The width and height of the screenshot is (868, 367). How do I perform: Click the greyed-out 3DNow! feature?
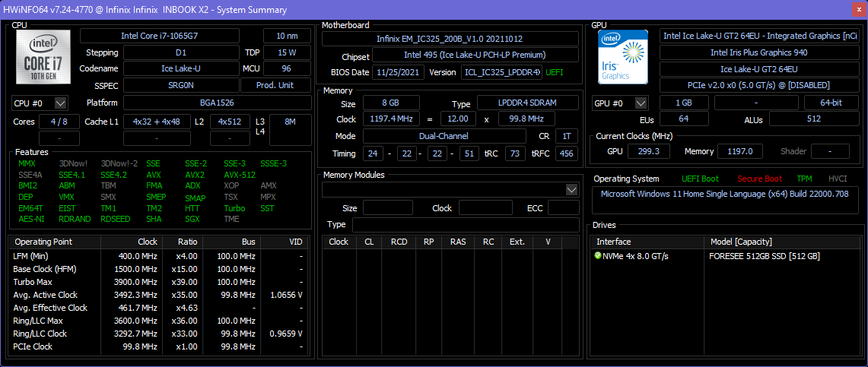coord(73,163)
